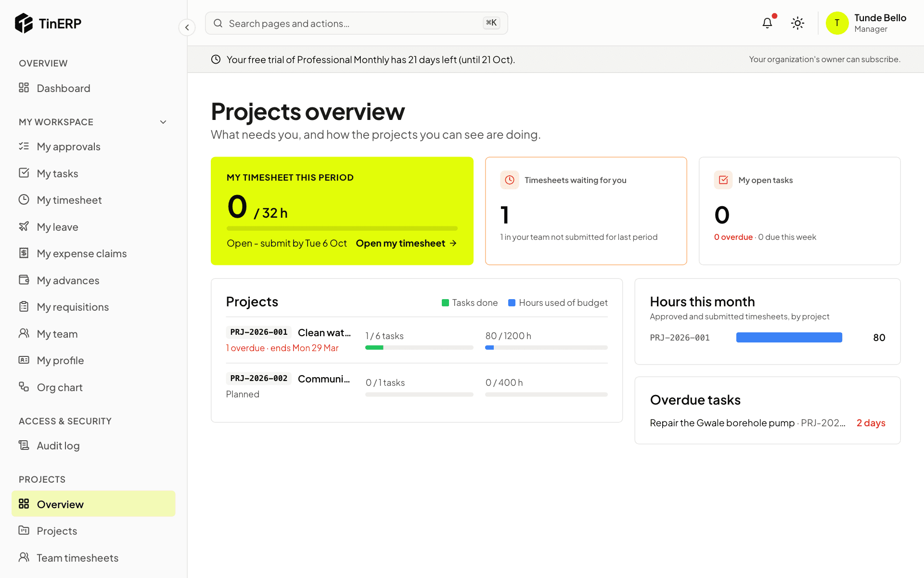
Task: Open My approvals page
Action: click(x=93, y=146)
